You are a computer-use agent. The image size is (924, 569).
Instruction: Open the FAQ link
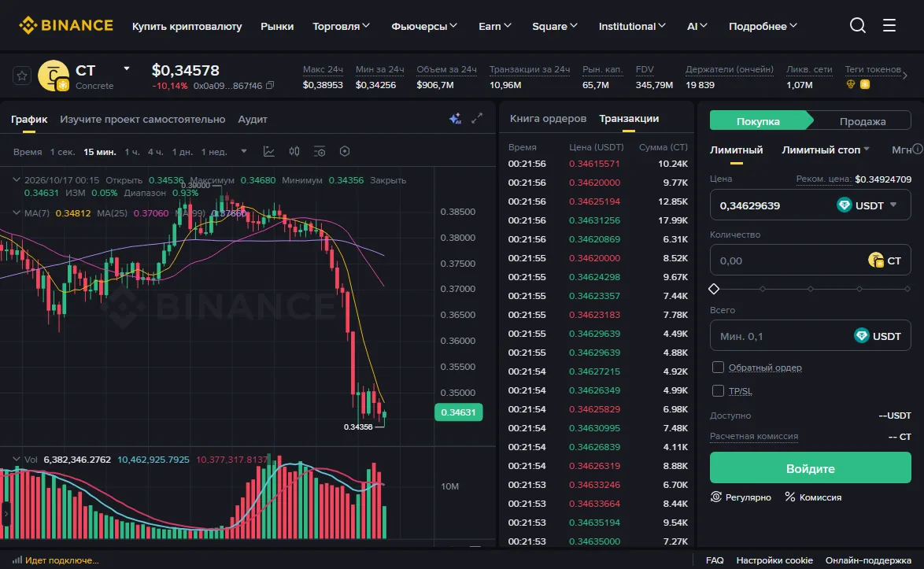[x=715, y=560]
